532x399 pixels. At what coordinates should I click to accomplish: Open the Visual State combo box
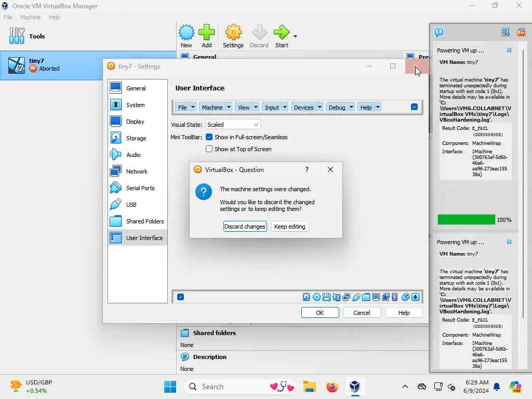point(233,125)
